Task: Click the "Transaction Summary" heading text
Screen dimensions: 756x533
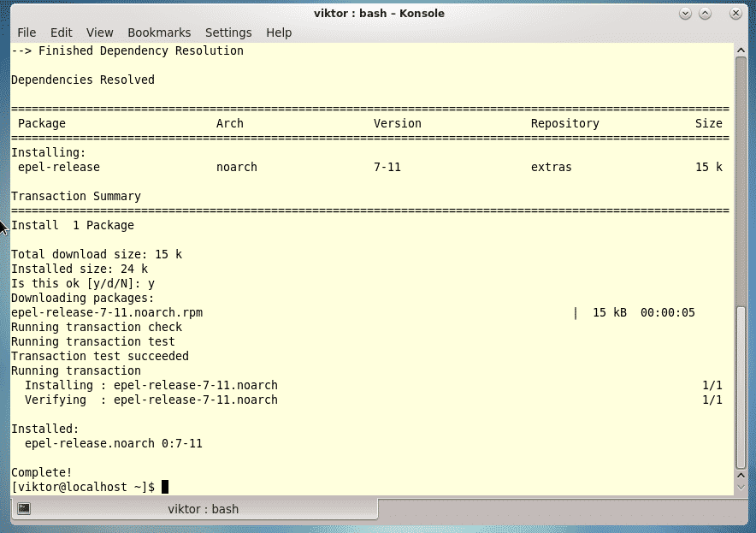Action: (76, 196)
